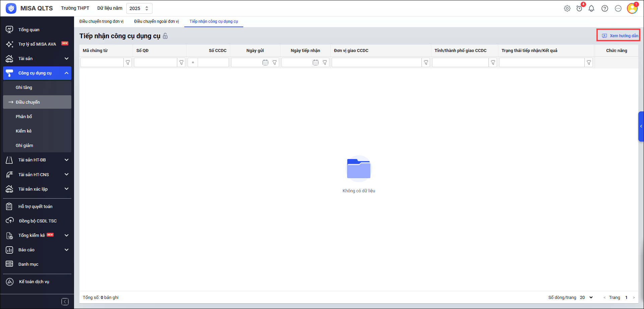Go to the next page arrow
The height and width of the screenshot is (309, 644).
coord(634,298)
